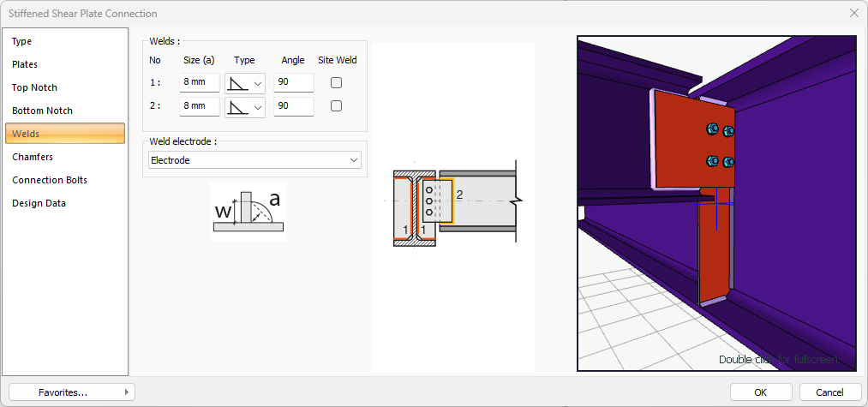Expand weld 2 type dropdown
868x407 pixels.
245,106
